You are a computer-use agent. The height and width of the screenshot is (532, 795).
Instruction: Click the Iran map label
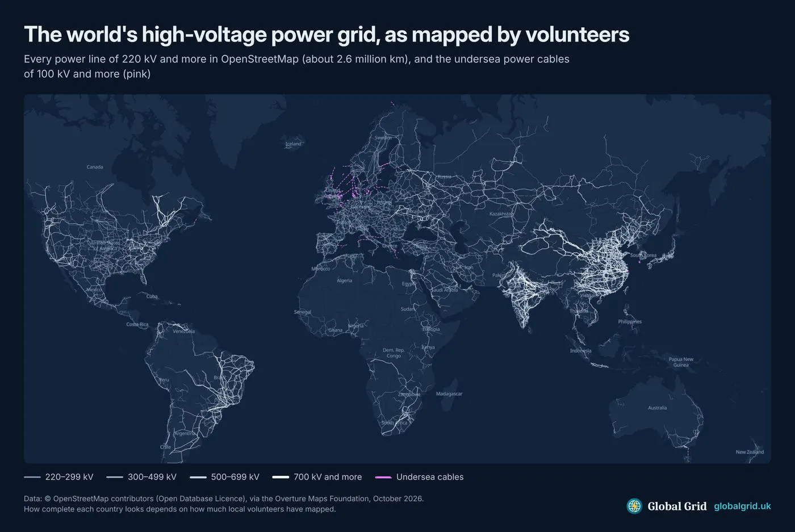coord(469,267)
